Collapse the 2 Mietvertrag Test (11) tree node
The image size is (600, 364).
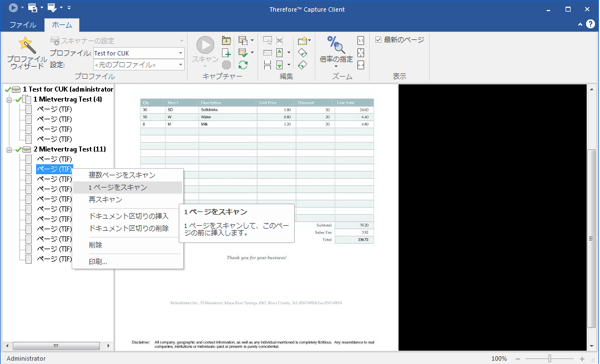[x=9, y=150]
